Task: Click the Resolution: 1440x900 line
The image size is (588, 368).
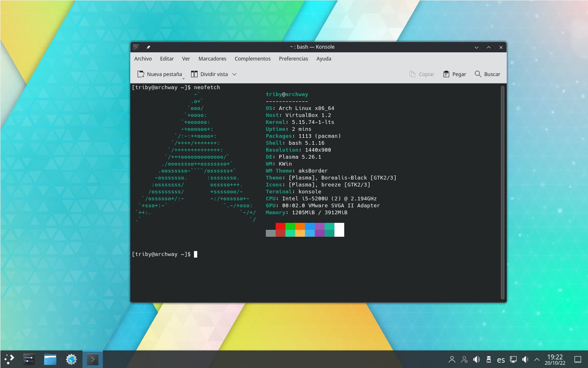Action: point(298,150)
